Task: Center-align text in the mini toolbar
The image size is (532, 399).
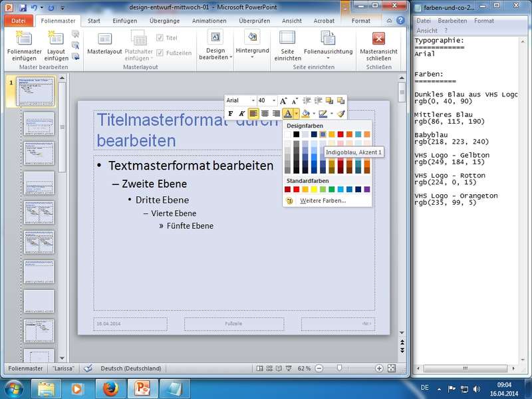Action: (x=265, y=114)
